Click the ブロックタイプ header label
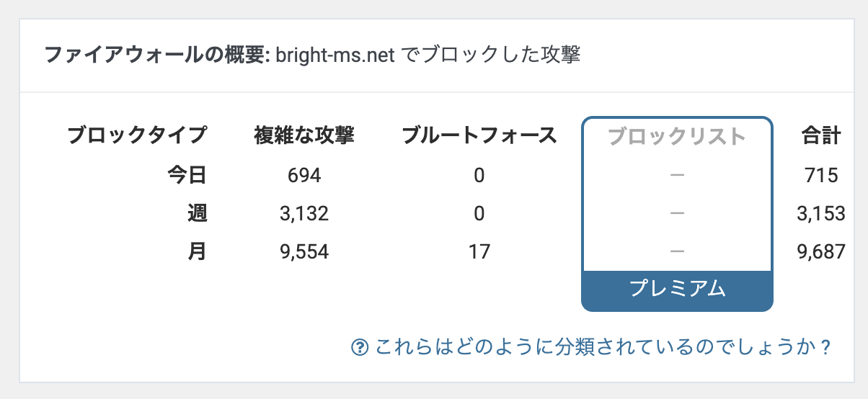This screenshot has width=868, height=399. pos(136,135)
